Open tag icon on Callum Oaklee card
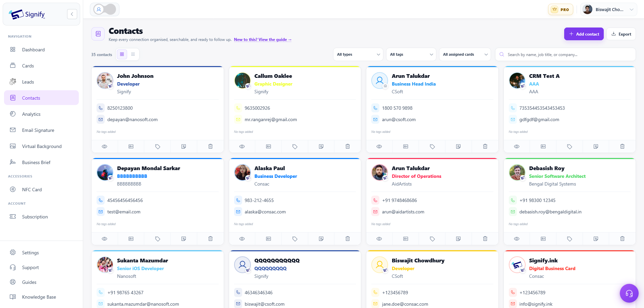644x308 pixels. pos(295,146)
